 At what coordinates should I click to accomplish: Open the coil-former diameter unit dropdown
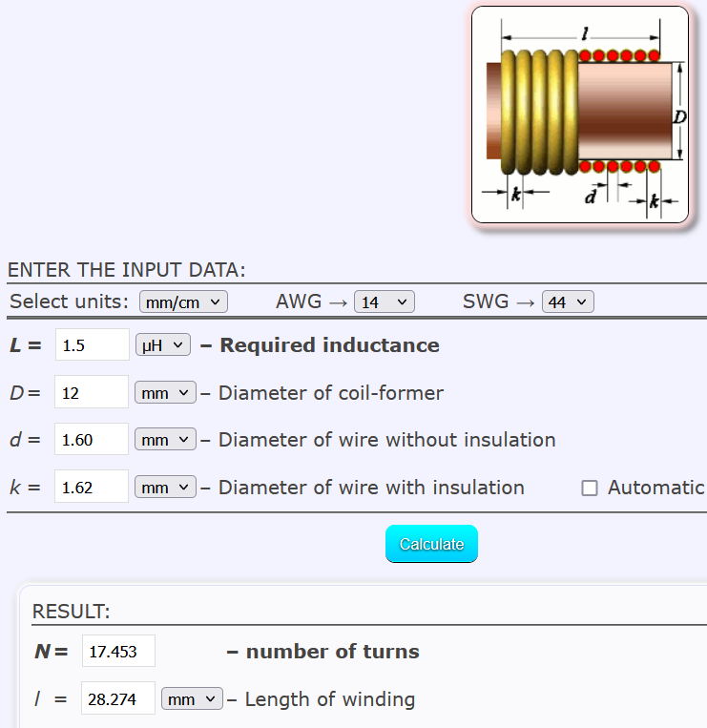(x=165, y=393)
